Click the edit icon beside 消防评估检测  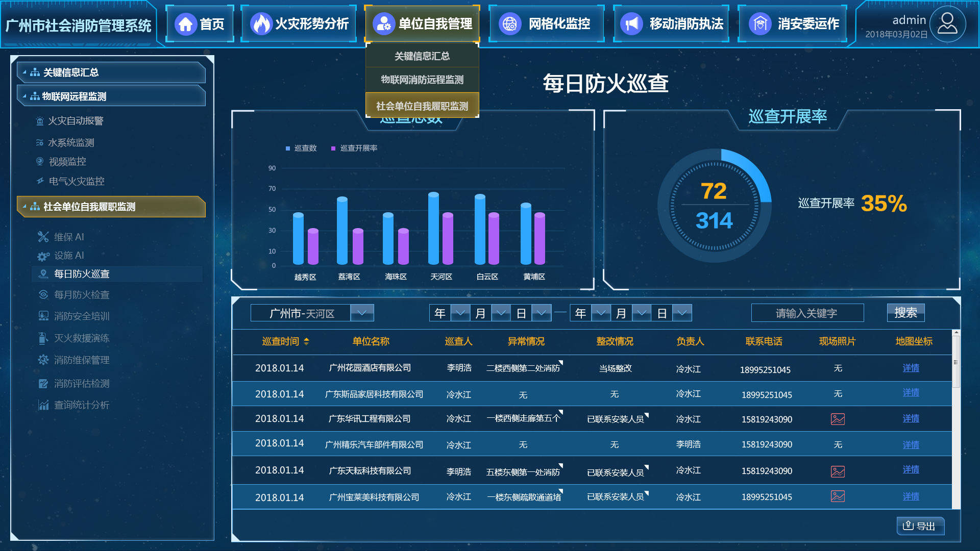pyautogui.click(x=43, y=384)
